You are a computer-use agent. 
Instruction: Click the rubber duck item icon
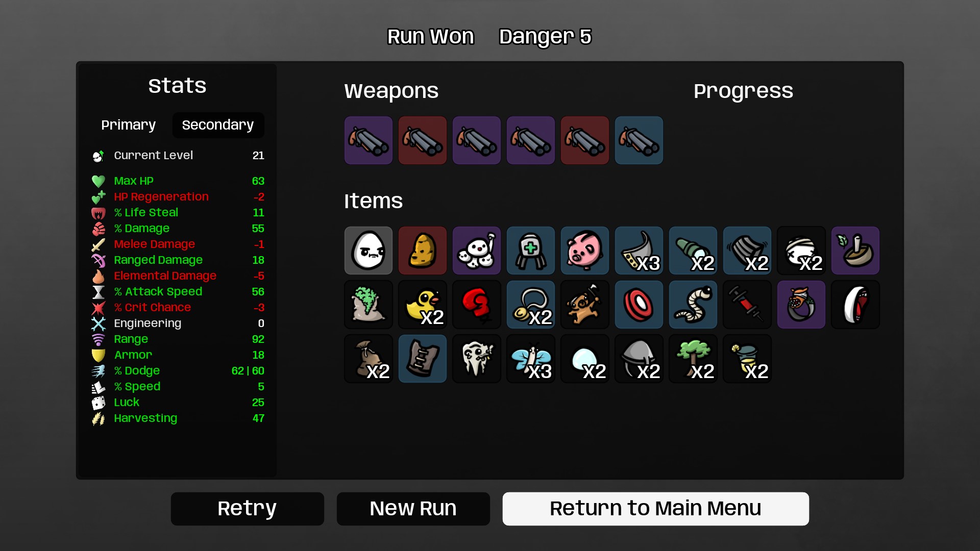click(x=422, y=305)
